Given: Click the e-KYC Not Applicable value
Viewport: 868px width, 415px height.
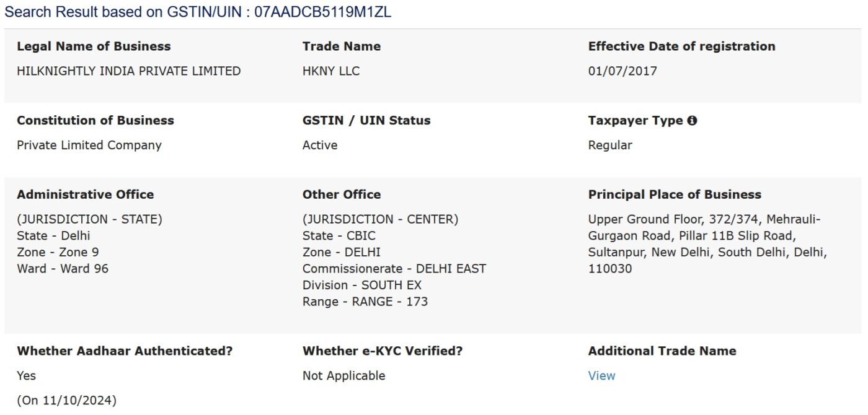Looking at the screenshot, I should [343, 376].
